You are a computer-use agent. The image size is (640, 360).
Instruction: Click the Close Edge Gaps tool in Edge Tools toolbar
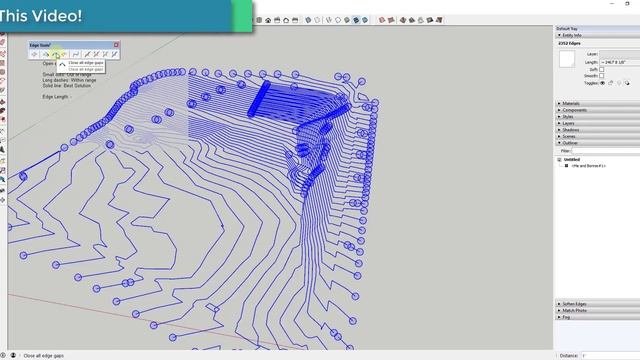point(55,54)
